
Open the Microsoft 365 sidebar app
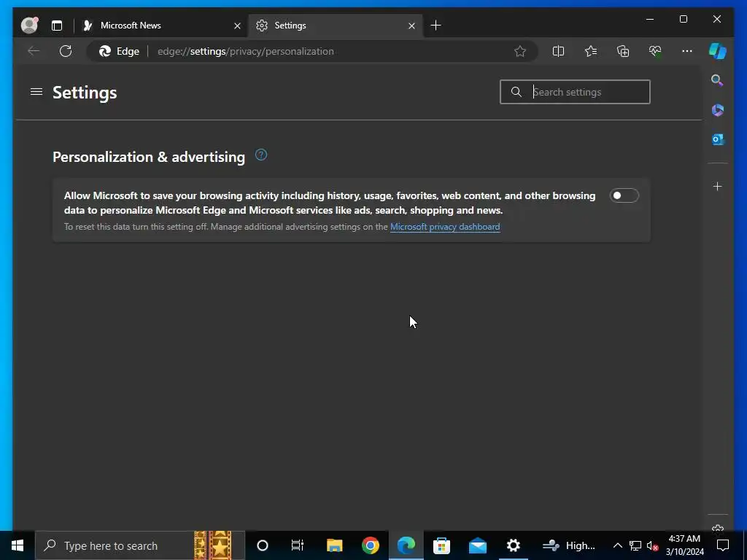[x=718, y=110]
